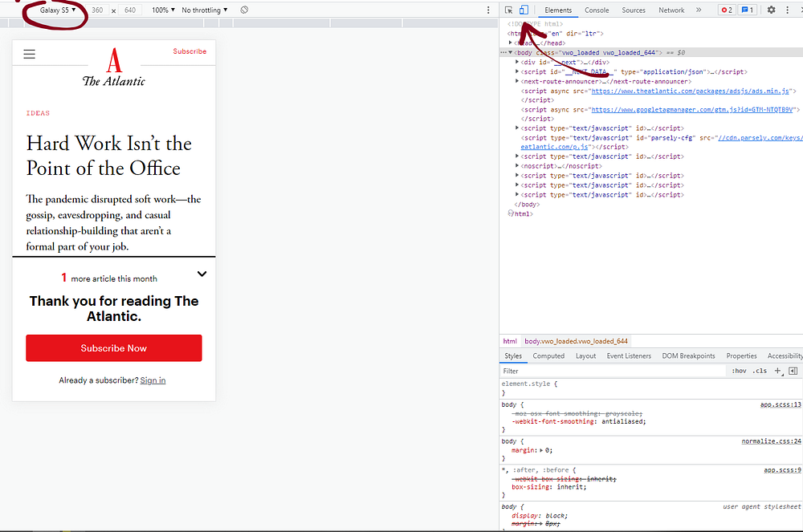Viewport: 803px width, 532px height.
Task: Collapse the paywall banner chevron
Action: 202,274
